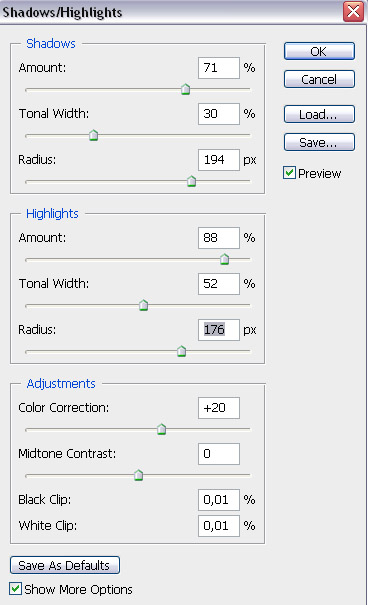Viewport: 368px width, 605px height.
Task: Click the Shadows Amount slider handle
Action: pyautogui.click(x=186, y=89)
